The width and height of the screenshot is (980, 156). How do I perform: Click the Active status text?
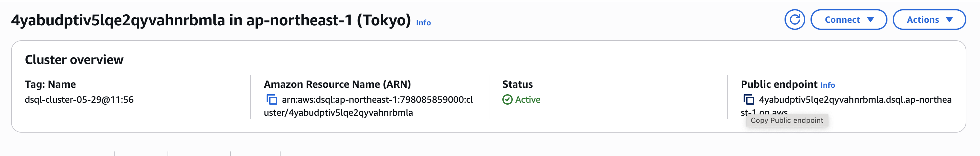pos(528,100)
